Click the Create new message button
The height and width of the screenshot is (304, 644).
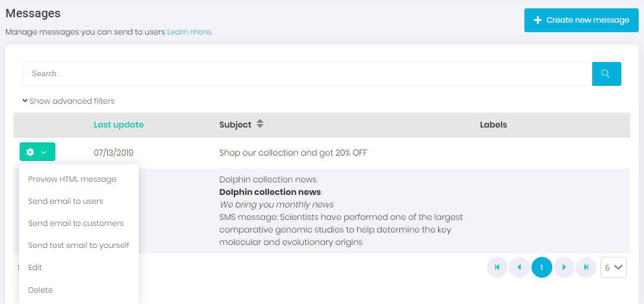point(581,20)
